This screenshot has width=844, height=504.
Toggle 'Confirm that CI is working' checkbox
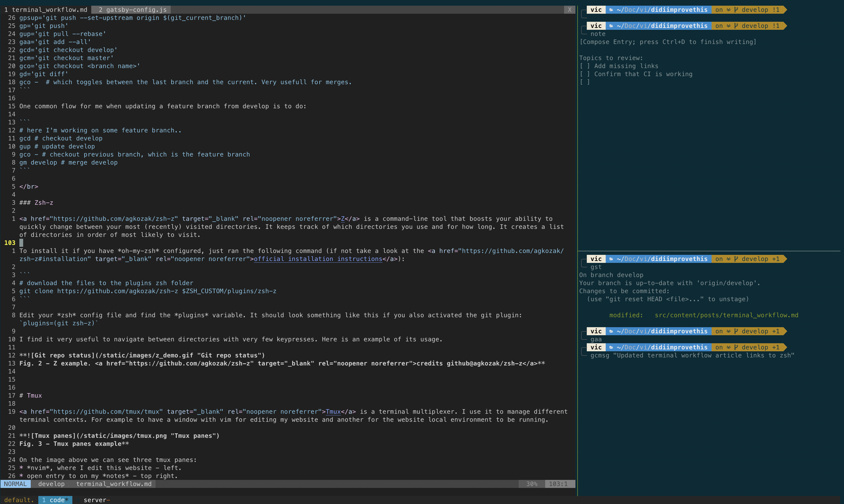pyautogui.click(x=584, y=74)
